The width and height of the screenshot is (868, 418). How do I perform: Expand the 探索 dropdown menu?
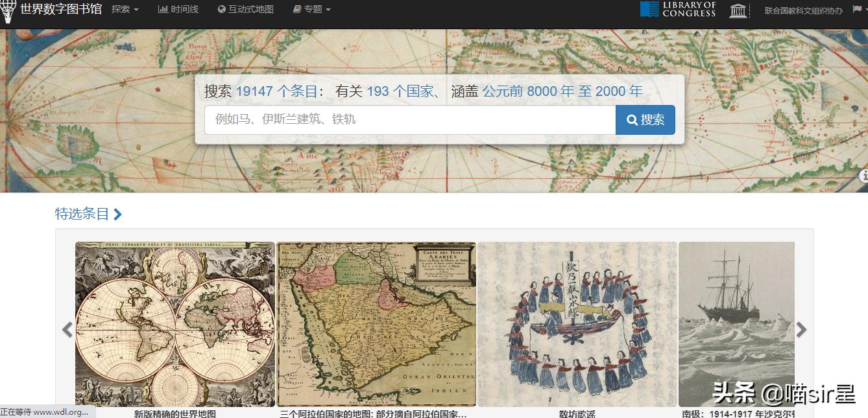125,9
